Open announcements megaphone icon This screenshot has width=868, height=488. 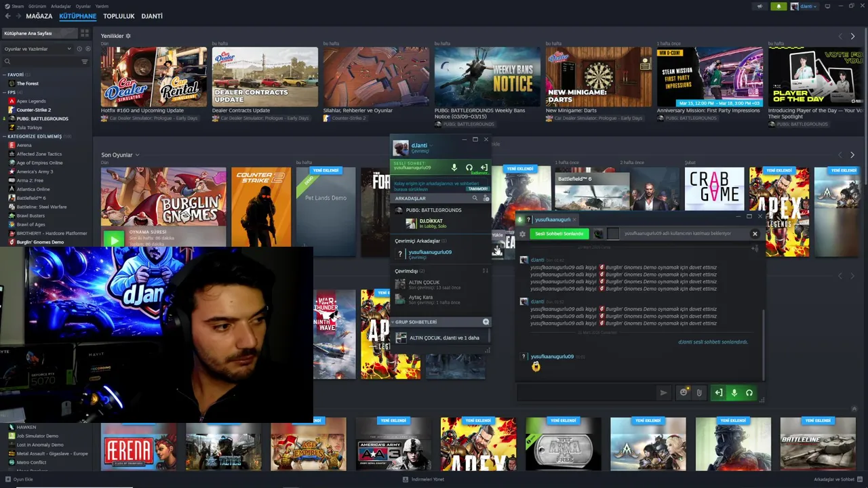(759, 6)
